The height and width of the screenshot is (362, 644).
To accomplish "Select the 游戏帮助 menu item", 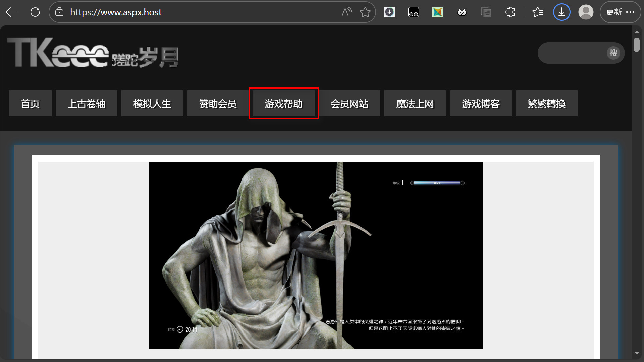I will pyautogui.click(x=284, y=104).
